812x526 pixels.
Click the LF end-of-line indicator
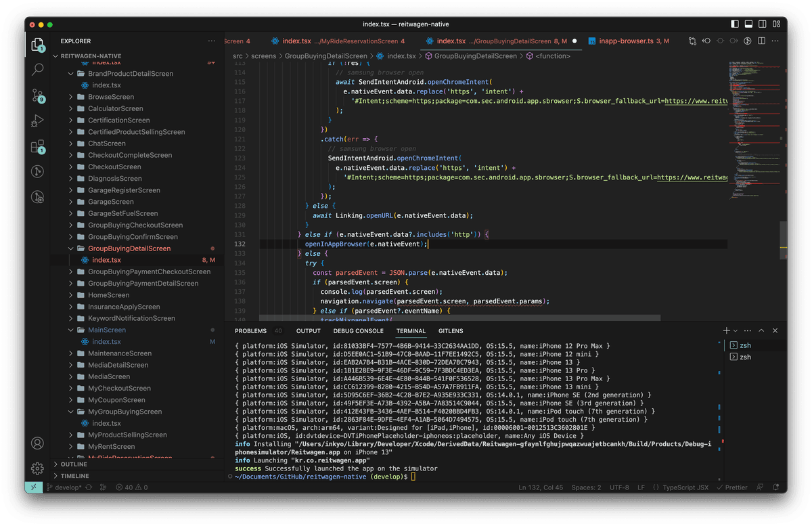click(x=641, y=487)
